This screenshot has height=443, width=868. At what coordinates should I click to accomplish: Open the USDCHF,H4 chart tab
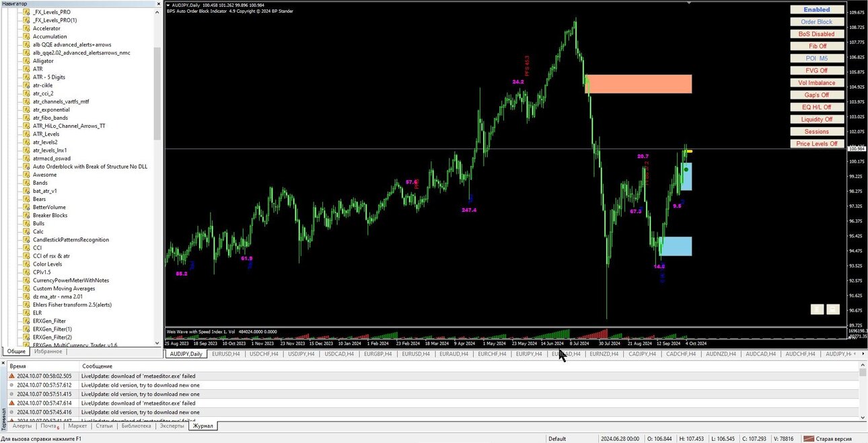pyautogui.click(x=264, y=354)
